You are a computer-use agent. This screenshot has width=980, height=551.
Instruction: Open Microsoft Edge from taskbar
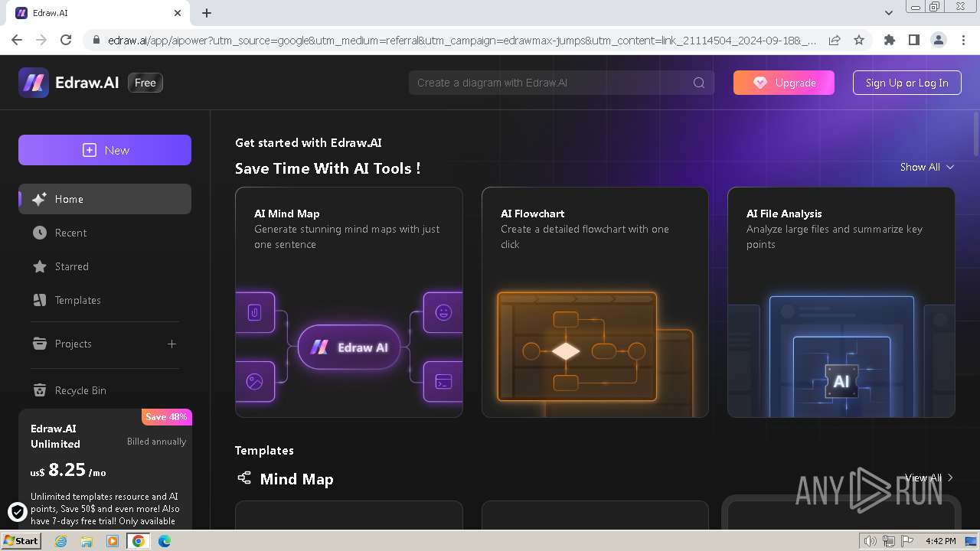(x=165, y=541)
